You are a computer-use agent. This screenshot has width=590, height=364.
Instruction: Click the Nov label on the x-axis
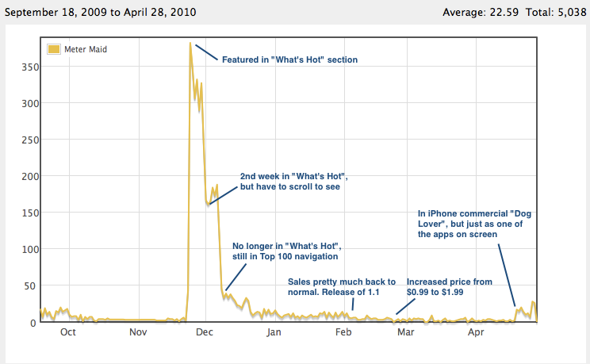click(138, 334)
